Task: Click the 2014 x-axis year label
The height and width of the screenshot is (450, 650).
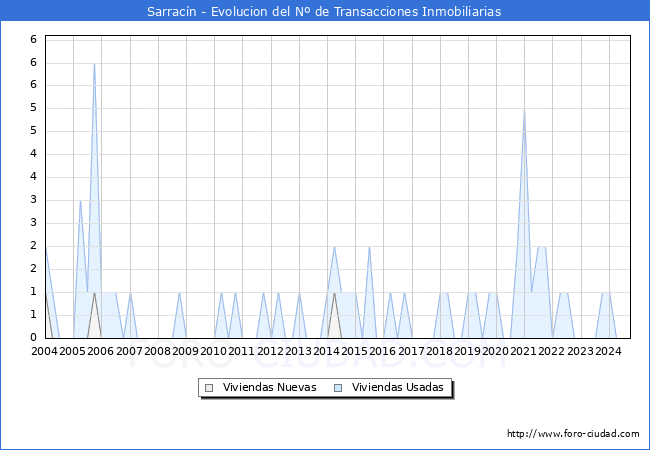Action: 327,351
